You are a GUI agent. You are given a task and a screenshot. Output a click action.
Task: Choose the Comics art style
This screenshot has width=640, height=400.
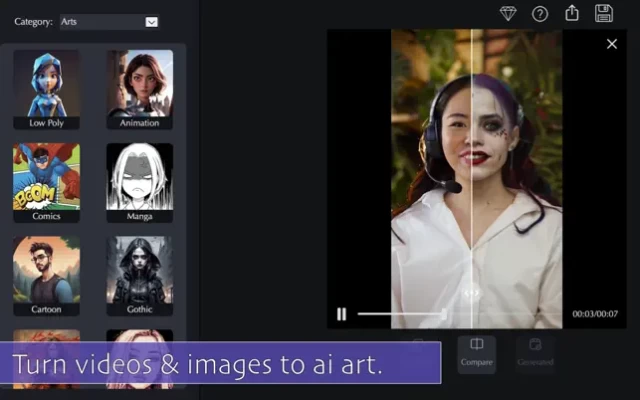coord(46,183)
